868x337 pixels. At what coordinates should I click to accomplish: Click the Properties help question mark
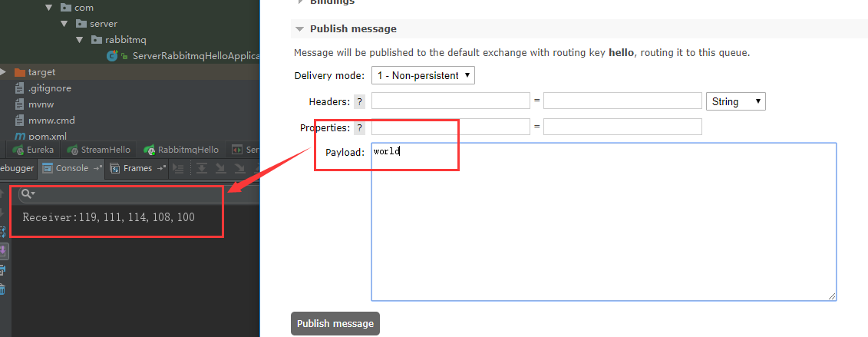pyautogui.click(x=360, y=127)
